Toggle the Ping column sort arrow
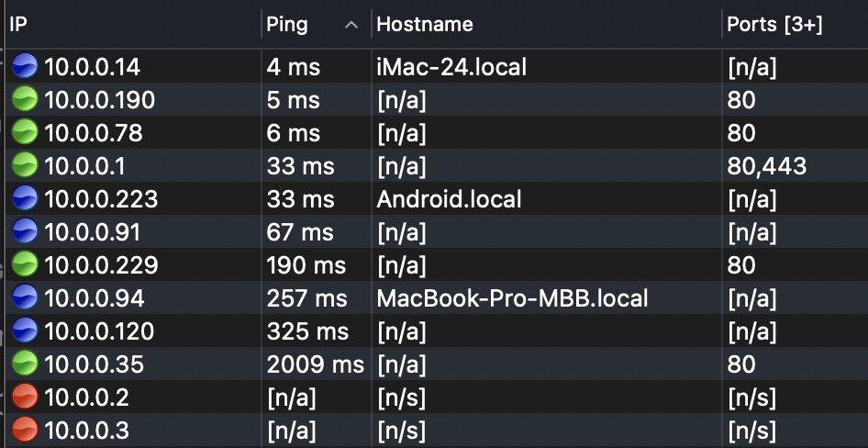 [351, 26]
